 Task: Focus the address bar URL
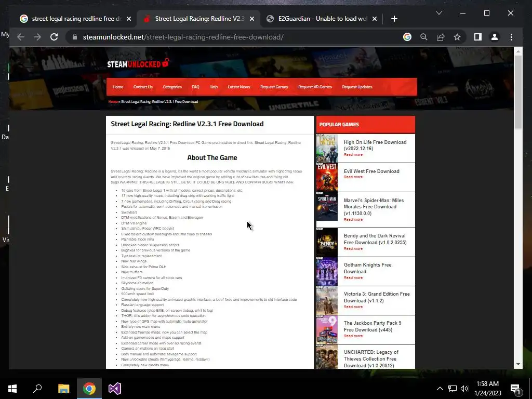(x=183, y=37)
